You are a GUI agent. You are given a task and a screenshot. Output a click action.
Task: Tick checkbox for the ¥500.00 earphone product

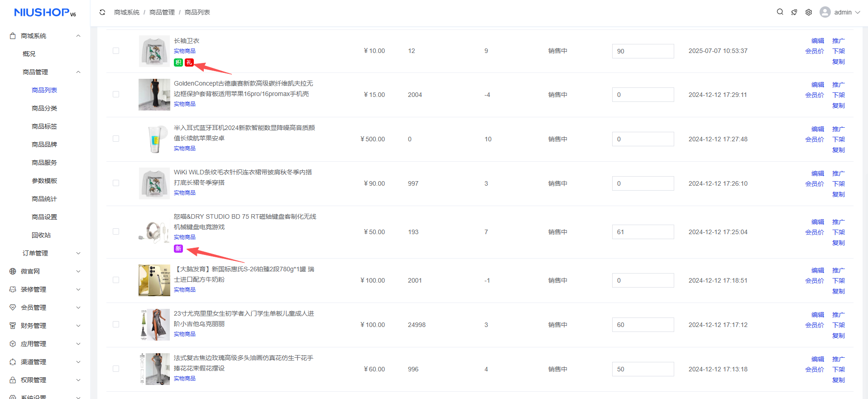tap(116, 139)
